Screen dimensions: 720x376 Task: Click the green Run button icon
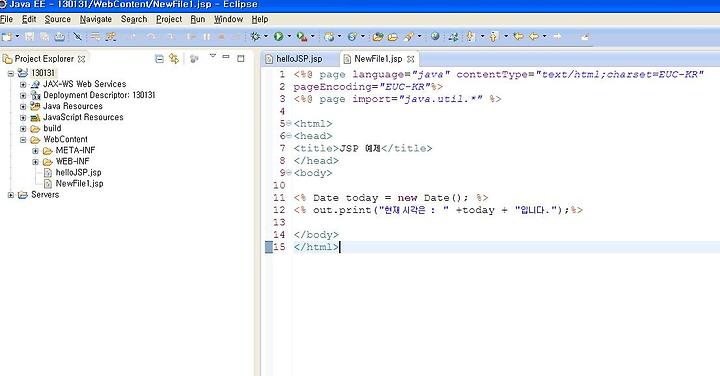click(x=278, y=37)
